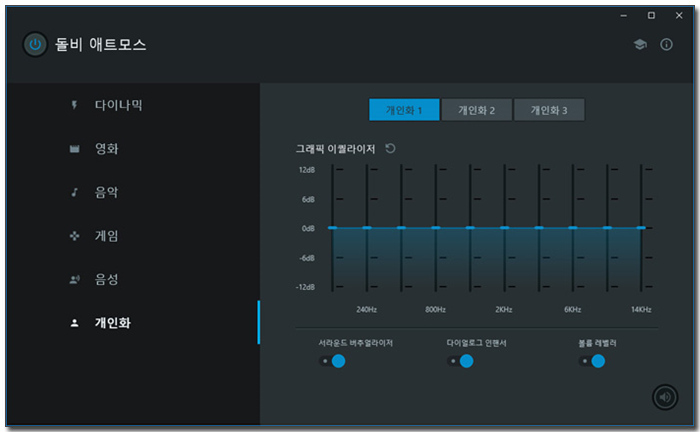Viewport: 700px width, 432px height.
Task: Close the Dolby Atmos window
Action: [x=679, y=16]
